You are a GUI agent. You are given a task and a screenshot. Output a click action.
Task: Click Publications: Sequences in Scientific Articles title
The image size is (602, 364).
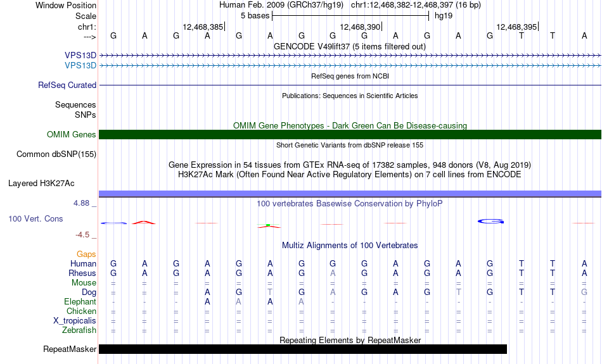pyautogui.click(x=350, y=96)
